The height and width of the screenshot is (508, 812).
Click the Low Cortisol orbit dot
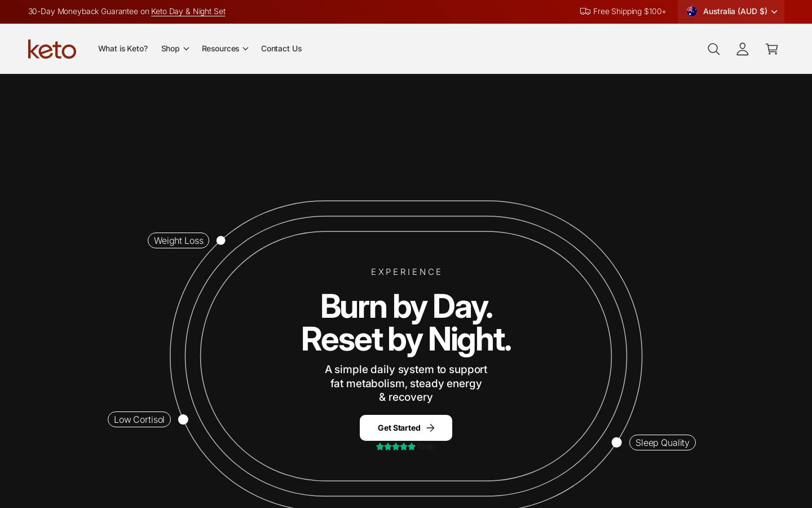point(183,419)
